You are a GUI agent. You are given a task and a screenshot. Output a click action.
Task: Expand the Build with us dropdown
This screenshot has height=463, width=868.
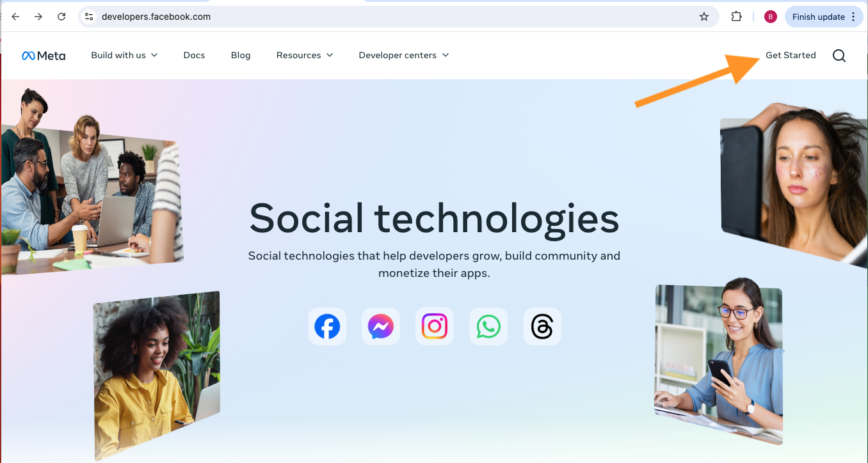[124, 55]
